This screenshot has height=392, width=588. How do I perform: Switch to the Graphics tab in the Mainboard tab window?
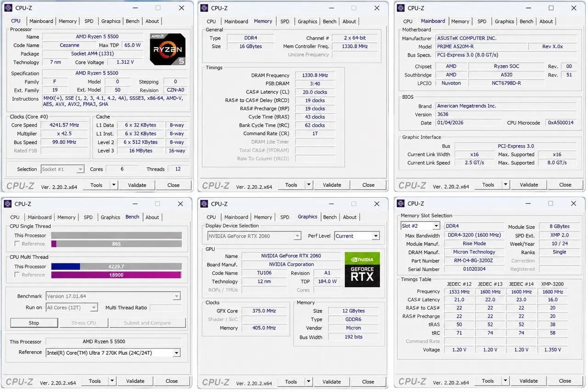coord(504,21)
